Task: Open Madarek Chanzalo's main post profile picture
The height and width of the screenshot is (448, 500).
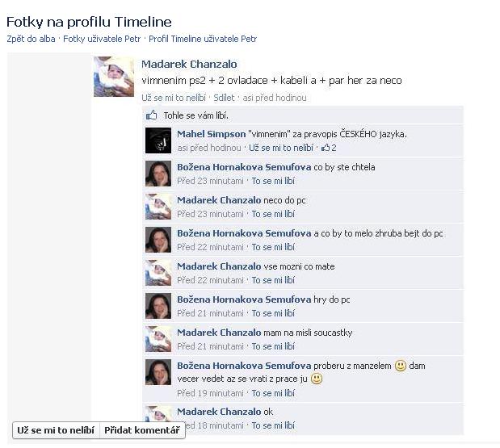Action: click(x=114, y=77)
